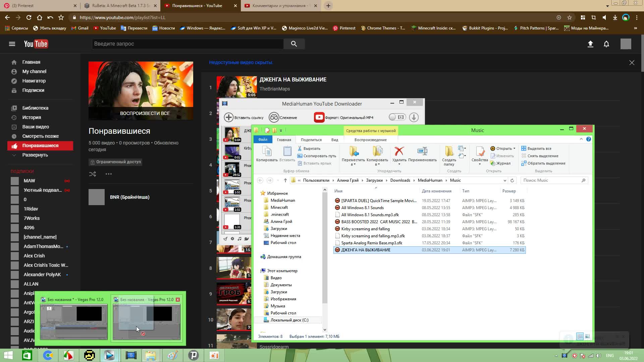Open the Воспроизведение tab in ribbon
Viewport: 644px width, 362px height.
pos(371,139)
